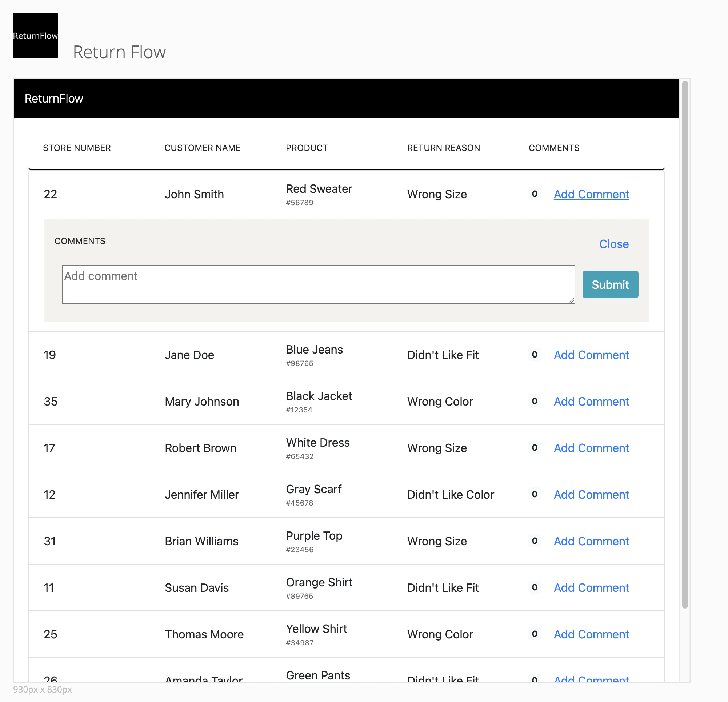Add Comment for Thomas Moore row
Image resolution: width=728 pixels, height=702 pixels.
tap(591, 634)
